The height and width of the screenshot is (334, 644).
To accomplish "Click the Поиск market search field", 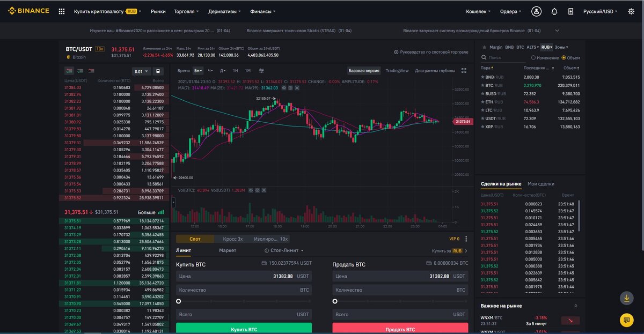I will 504,57.
